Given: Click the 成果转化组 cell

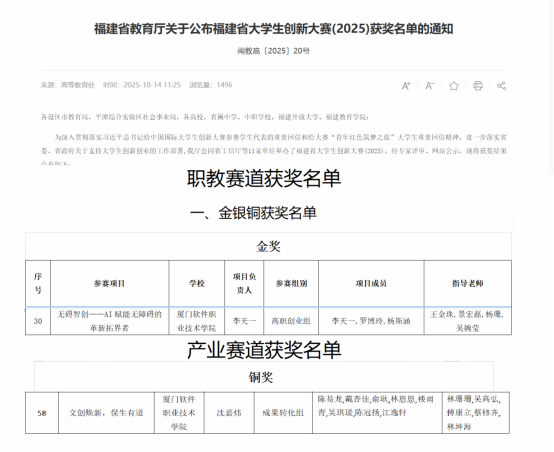Looking at the screenshot, I should tap(283, 413).
